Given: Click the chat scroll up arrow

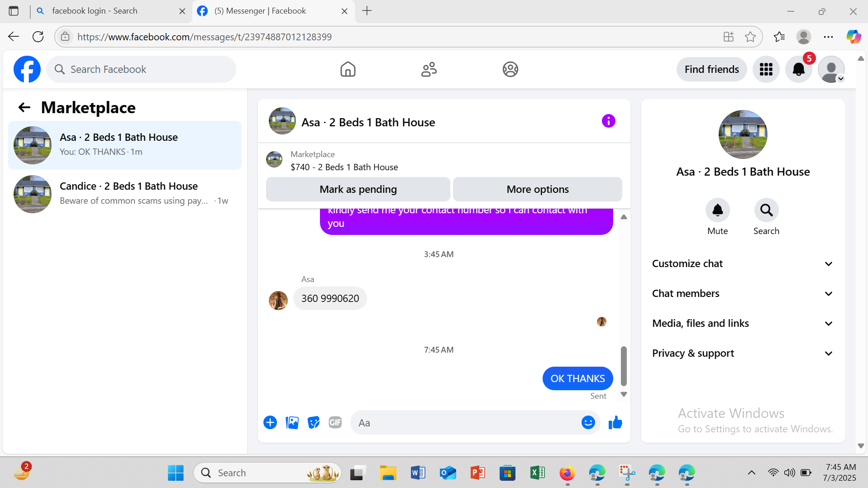Looking at the screenshot, I should point(624,217).
